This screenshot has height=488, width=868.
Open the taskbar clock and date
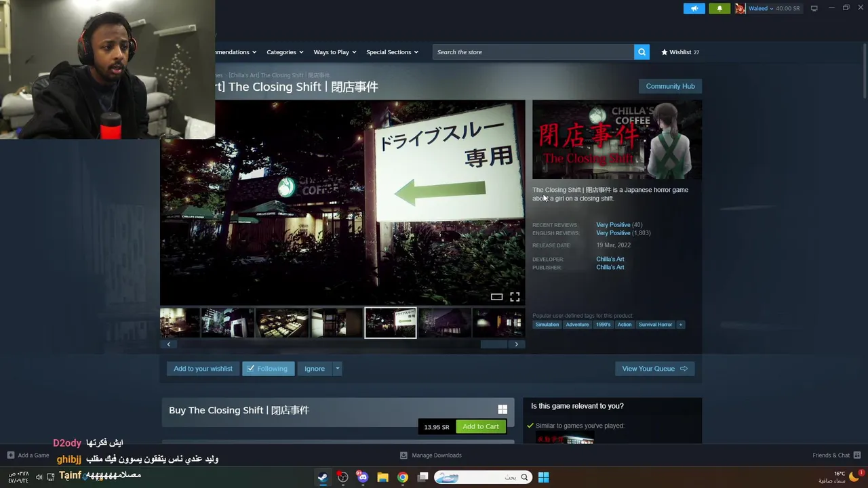click(18, 477)
